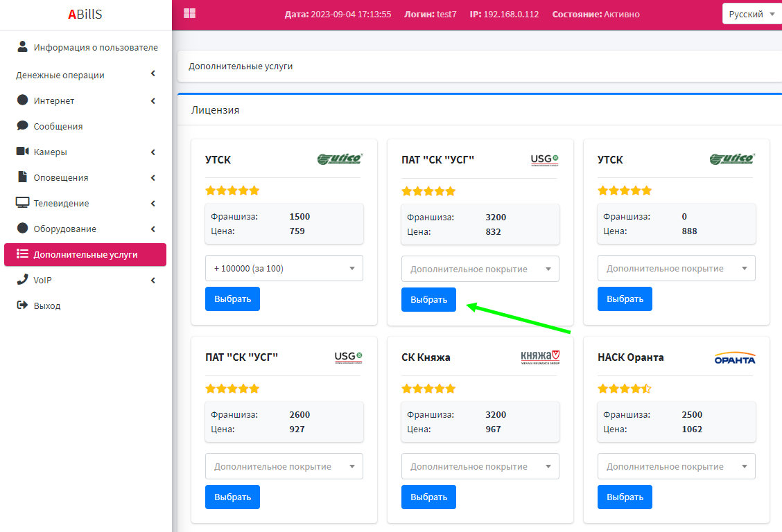This screenshot has height=532, width=782.
Task: Click the Логин: test7 text
Action: 431,14
